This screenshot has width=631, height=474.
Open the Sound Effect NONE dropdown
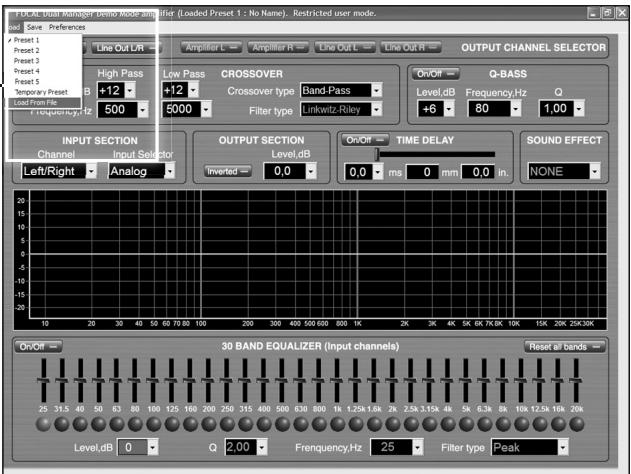click(595, 171)
